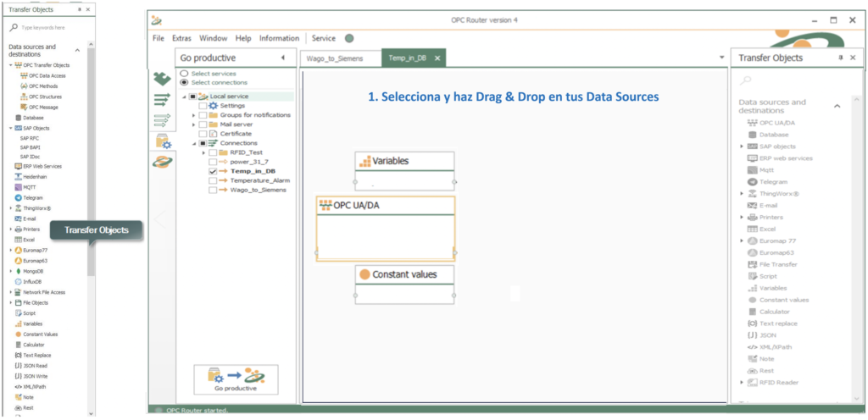Viewport: 868px width, 420px height.
Task: Select the Variables block on canvas
Action: (404, 171)
